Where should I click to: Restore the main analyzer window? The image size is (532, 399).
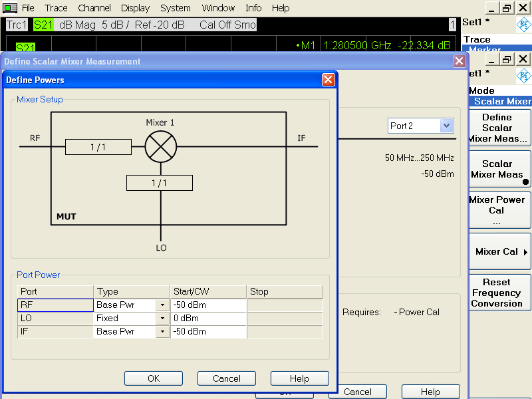[x=507, y=8]
